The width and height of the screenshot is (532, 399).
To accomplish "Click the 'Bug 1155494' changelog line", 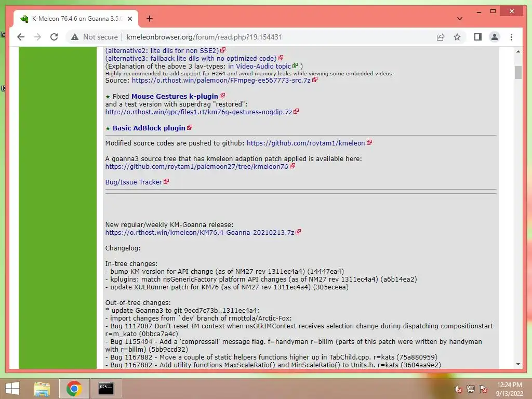I will coord(294,345).
